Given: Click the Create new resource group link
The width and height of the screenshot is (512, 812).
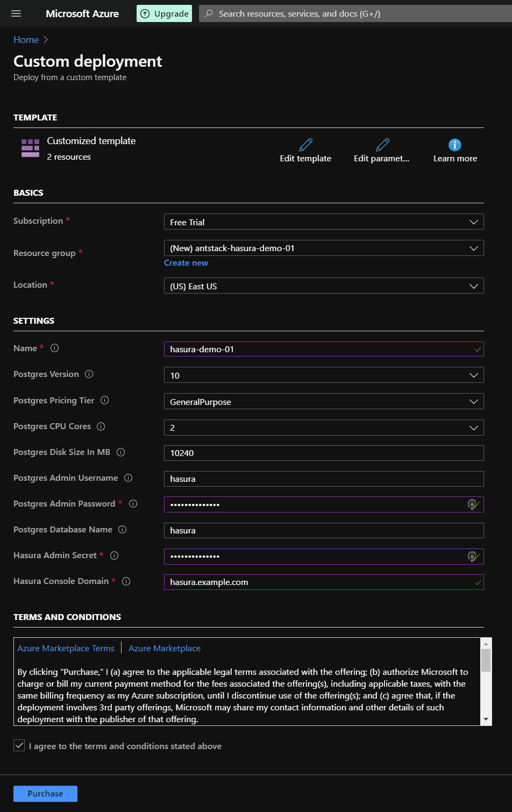Looking at the screenshot, I should pyautogui.click(x=186, y=263).
